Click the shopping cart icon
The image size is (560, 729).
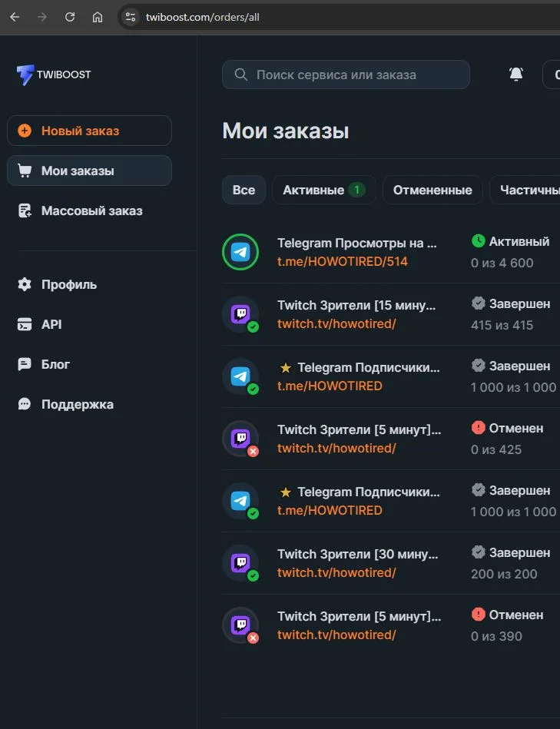25,171
